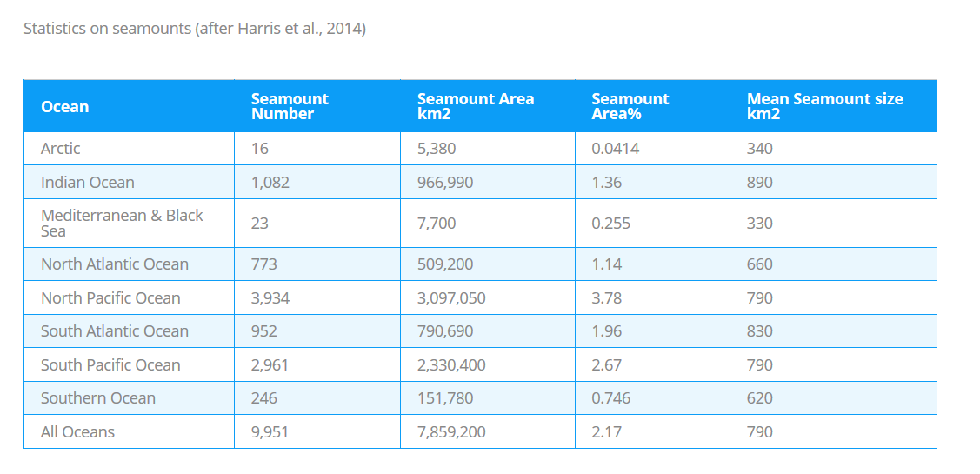The image size is (980, 474).
Task: Select the Seamount Area km2 header
Action: 476,107
